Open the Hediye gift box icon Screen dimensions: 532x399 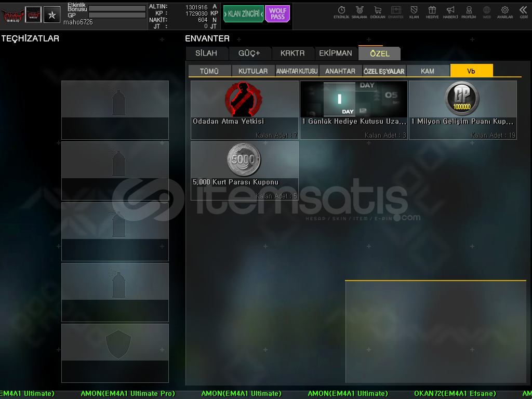click(432, 12)
